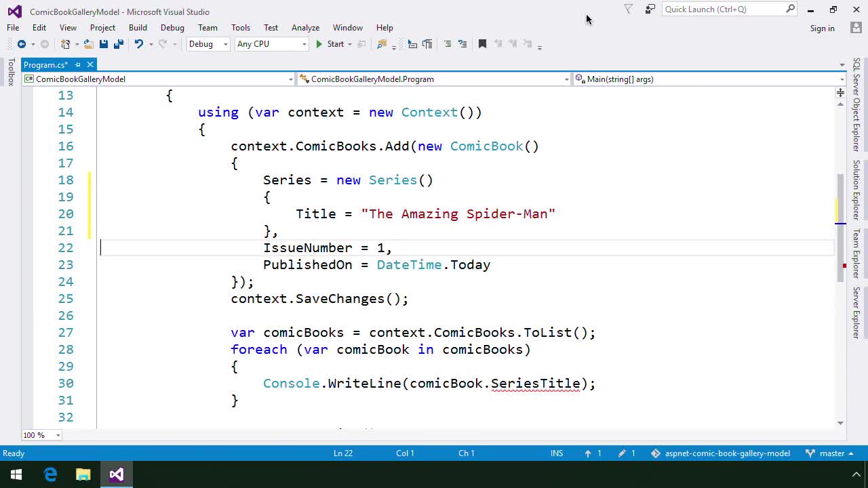The height and width of the screenshot is (488, 868).
Task: Click the Undo icon in the toolbar
Action: (139, 43)
